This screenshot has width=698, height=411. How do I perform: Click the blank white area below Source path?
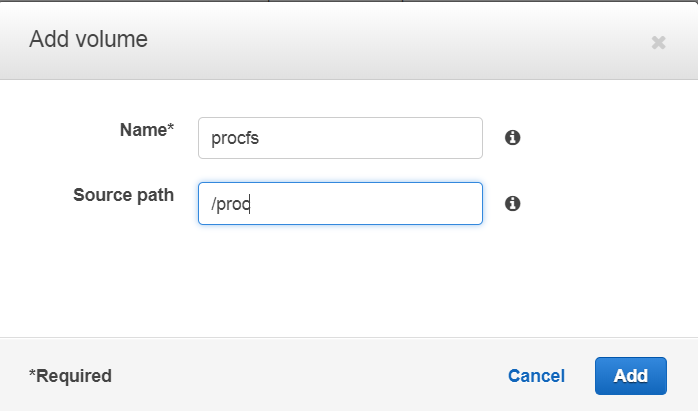click(x=340, y=280)
